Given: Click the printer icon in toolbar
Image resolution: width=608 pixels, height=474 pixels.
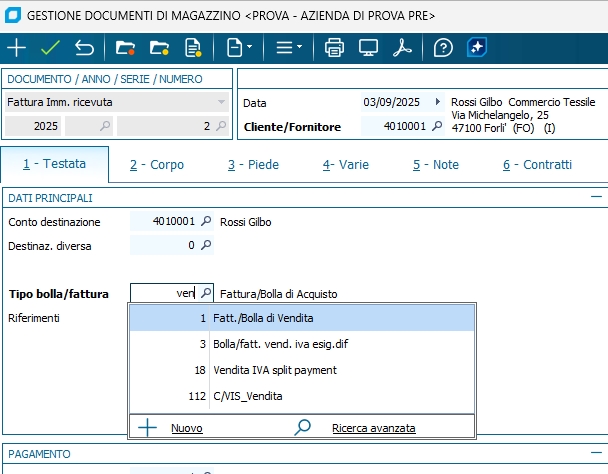Looking at the screenshot, I should [x=335, y=48].
